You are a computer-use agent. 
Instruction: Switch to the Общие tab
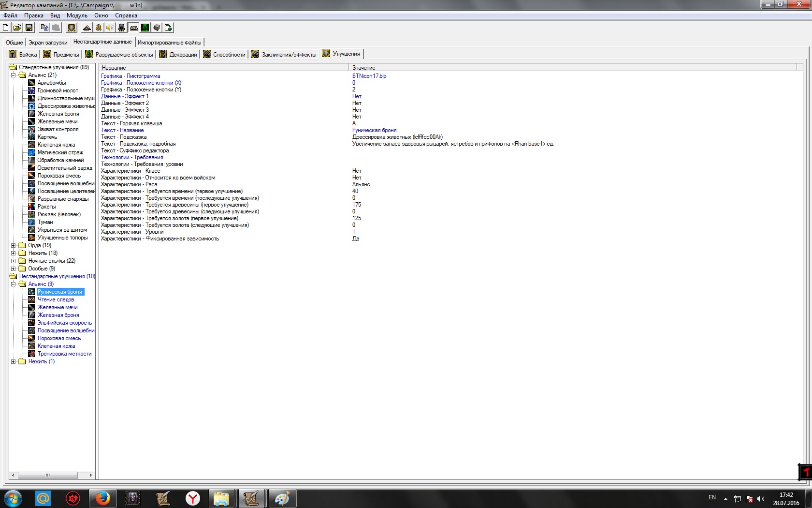14,43
